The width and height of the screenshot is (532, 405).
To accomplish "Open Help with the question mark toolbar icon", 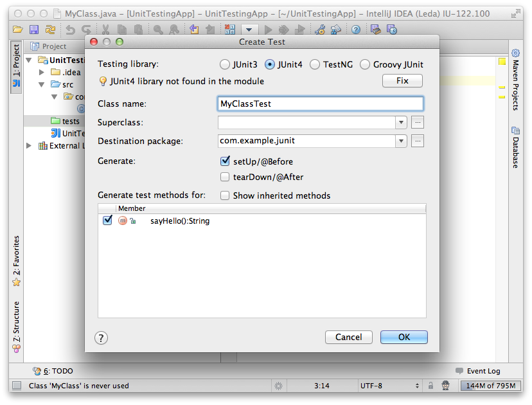I will 355,30.
